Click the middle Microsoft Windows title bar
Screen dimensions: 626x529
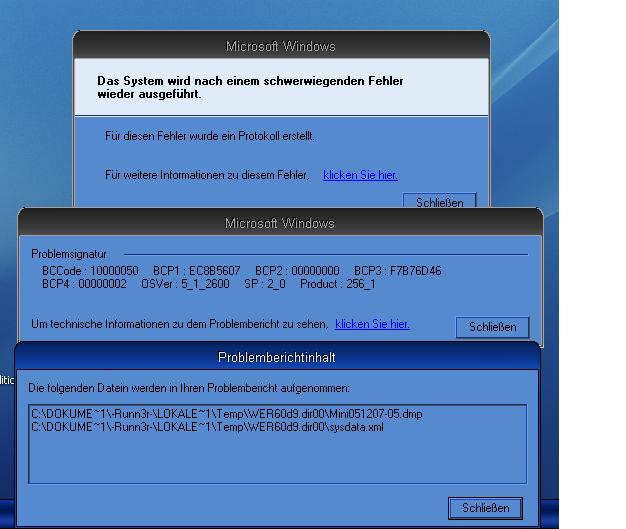tap(280, 223)
